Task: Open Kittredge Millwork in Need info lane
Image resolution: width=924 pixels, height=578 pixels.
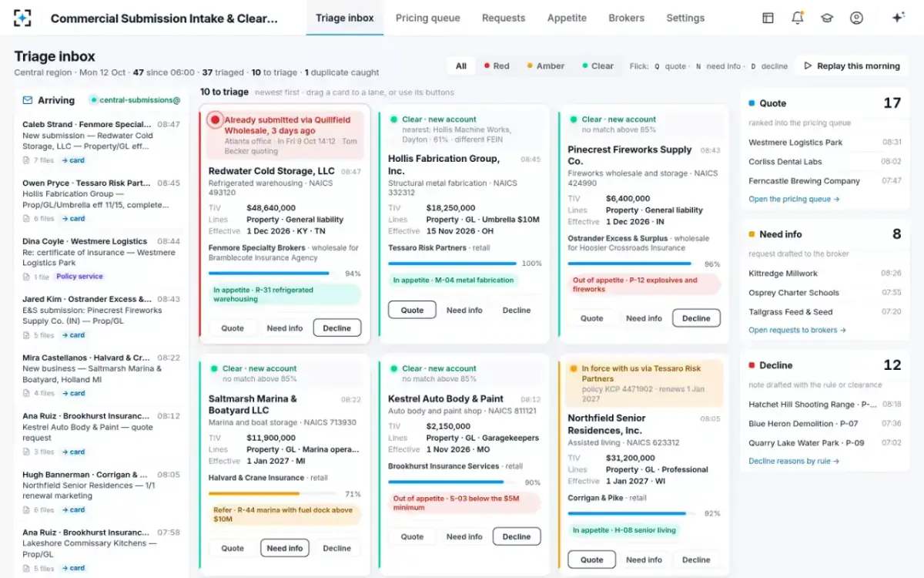Action: tap(825, 274)
